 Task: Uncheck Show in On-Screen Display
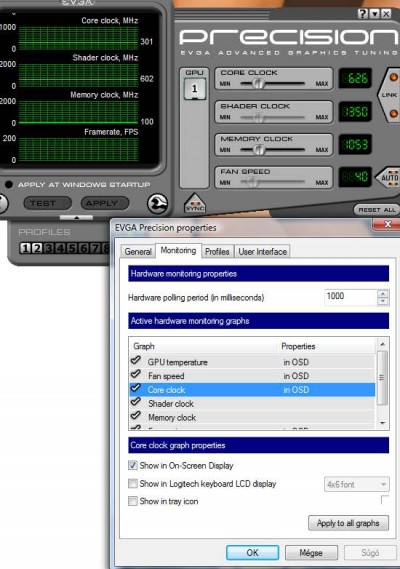pyautogui.click(x=133, y=465)
